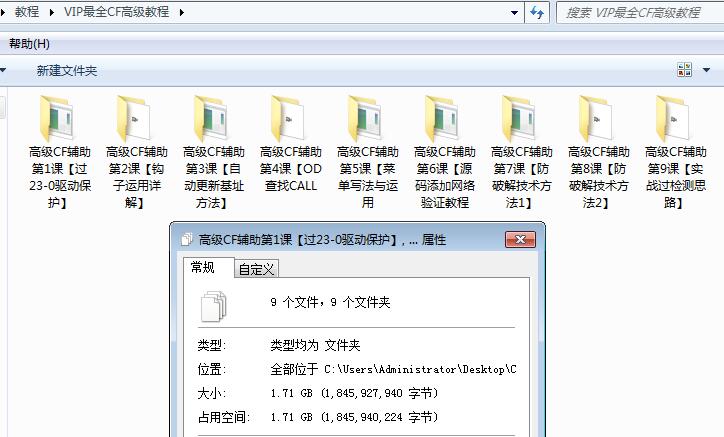Switch to the 自定义 tab
Image resolution: width=724 pixels, height=437 pixels.
[x=256, y=269]
